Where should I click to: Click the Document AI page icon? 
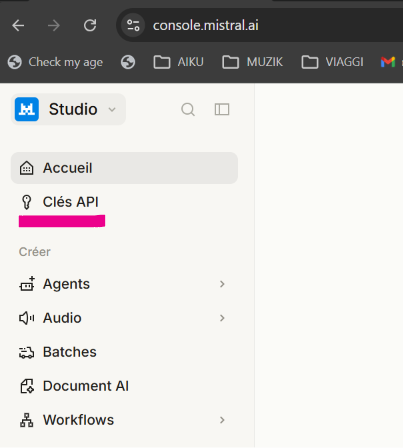click(x=27, y=386)
